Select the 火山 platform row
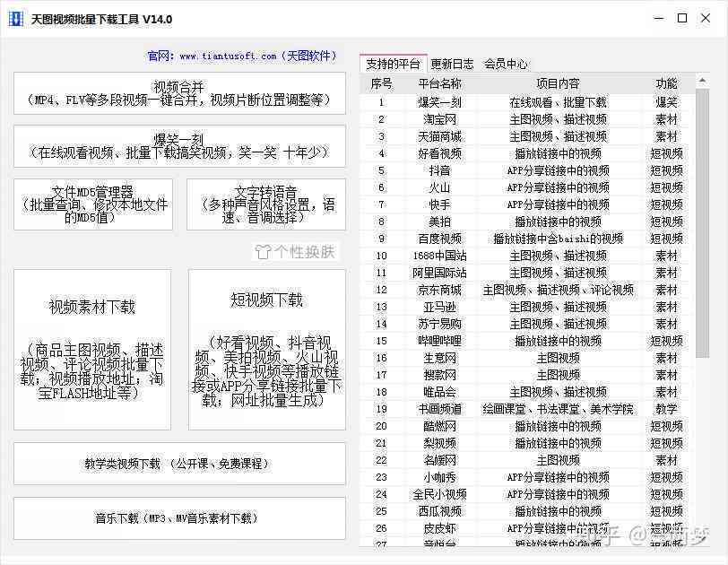Viewport: 728px width, 565px height. point(527,187)
